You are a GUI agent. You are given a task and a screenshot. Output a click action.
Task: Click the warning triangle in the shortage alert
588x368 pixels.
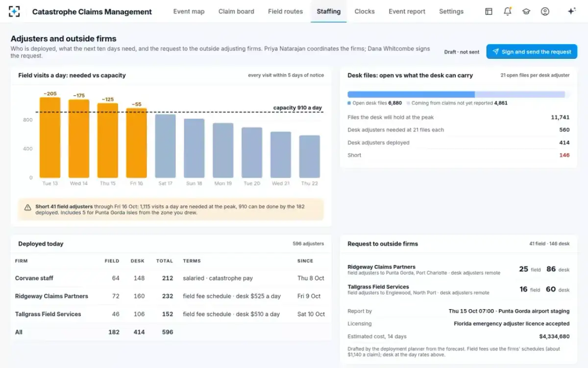coord(28,207)
